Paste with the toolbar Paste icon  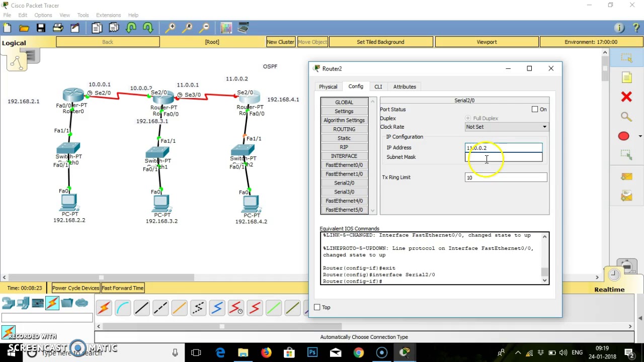114,28
